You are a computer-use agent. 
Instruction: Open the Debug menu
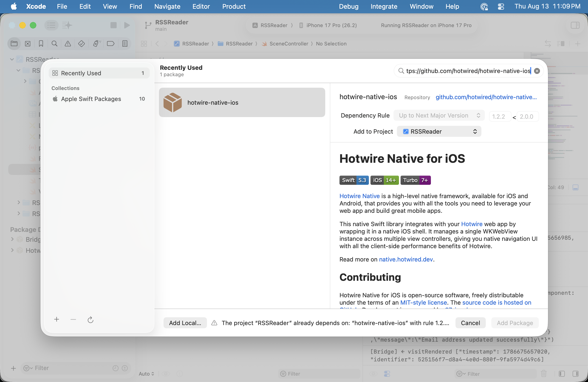(349, 6)
